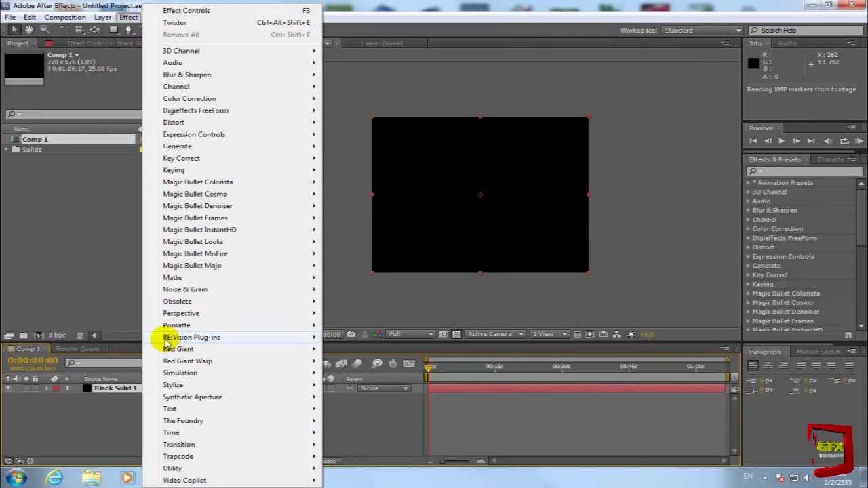Open the composition flowchart from viewer
The width and height of the screenshot is (868, 488).
click(616, 334)
